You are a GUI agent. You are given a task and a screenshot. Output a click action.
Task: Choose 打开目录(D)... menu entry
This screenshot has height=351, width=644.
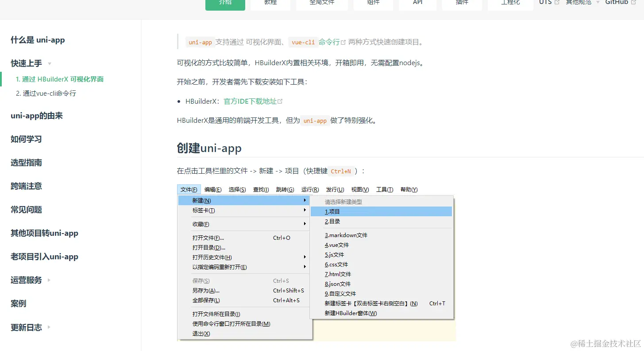(243, 248)
